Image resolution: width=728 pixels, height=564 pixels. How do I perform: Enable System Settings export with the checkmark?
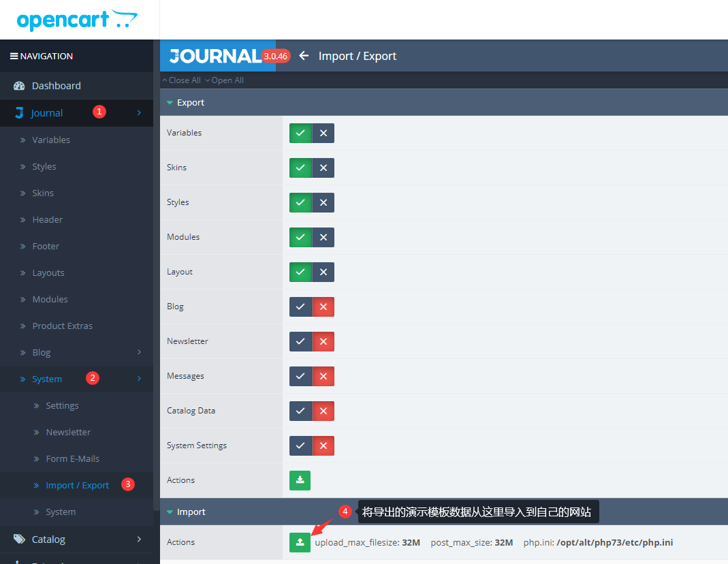tap(300, 445)
